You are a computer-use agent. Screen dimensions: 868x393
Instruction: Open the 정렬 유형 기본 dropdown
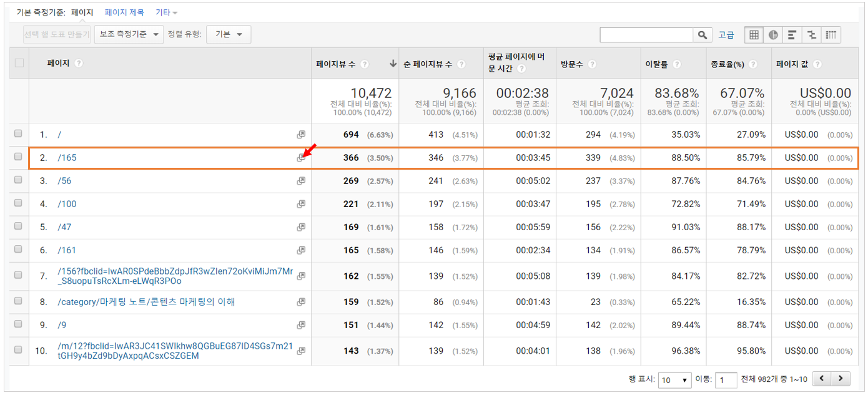point(229,35)
